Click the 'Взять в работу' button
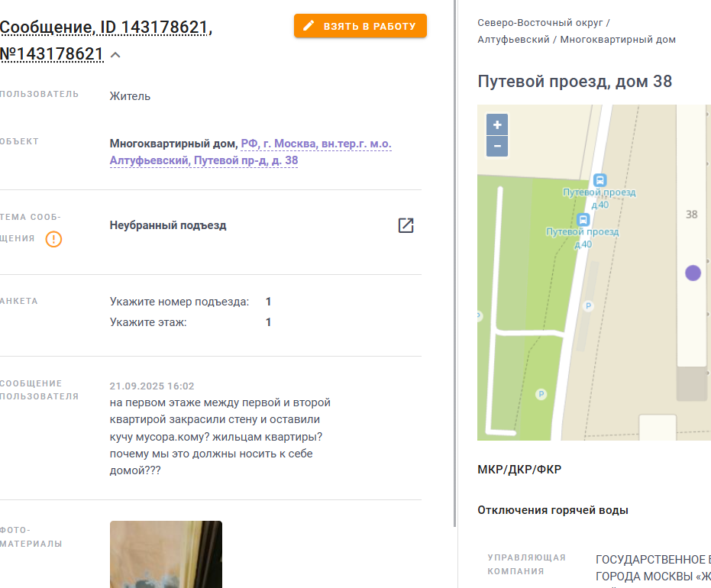This screenshot has width=711, height=588. coord(360,26)
